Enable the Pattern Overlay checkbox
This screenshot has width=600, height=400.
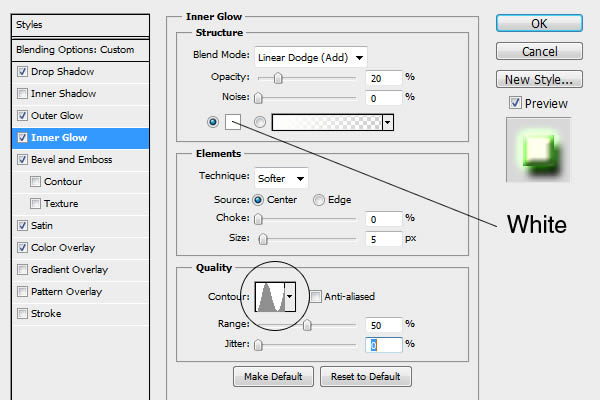pos(22,292)
